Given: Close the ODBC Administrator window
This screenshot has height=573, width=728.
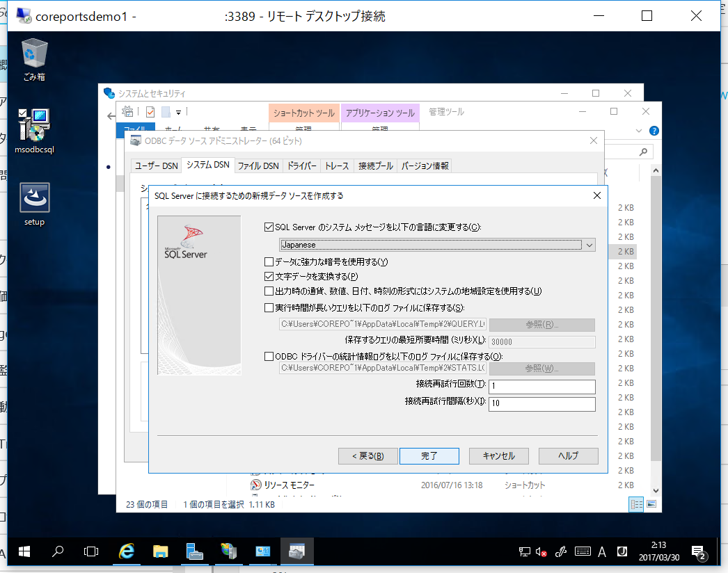Looking at the screenshot, I should 594,140.
